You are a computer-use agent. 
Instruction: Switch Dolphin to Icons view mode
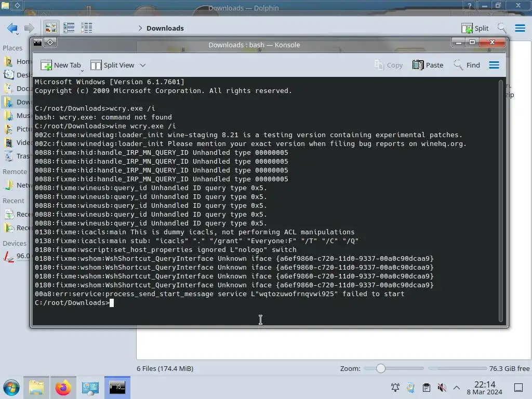pos(51,28)
